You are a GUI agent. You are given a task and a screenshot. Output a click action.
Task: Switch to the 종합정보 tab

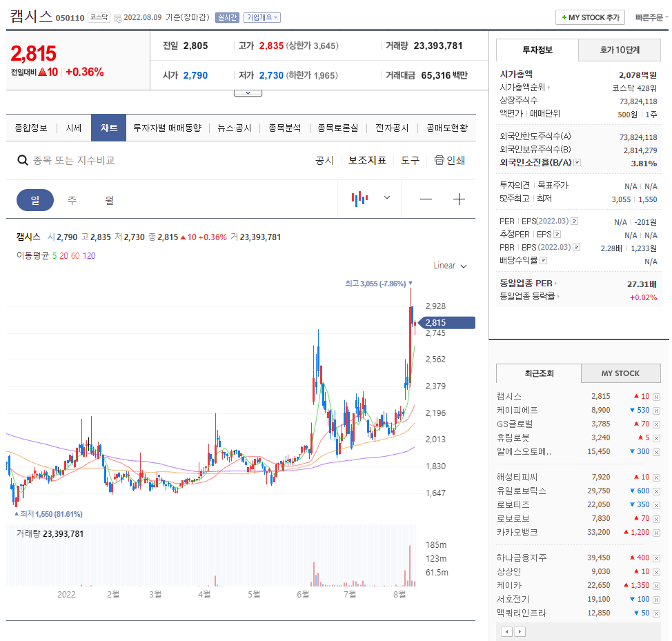coord(31,128)
